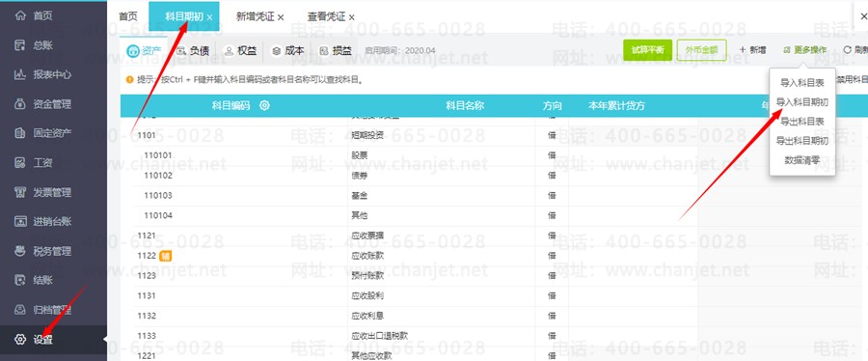
Task: Collapse sidebar via arrow beside 设置
Action: point(104,339)
